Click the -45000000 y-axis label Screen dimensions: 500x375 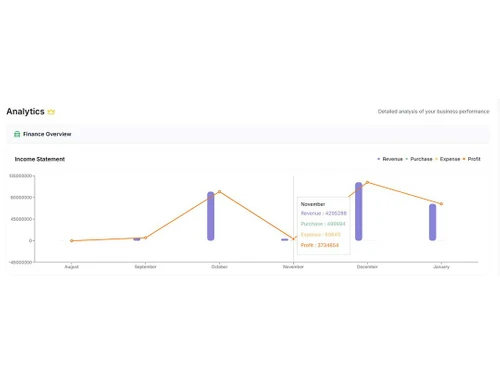click(20, 262)
